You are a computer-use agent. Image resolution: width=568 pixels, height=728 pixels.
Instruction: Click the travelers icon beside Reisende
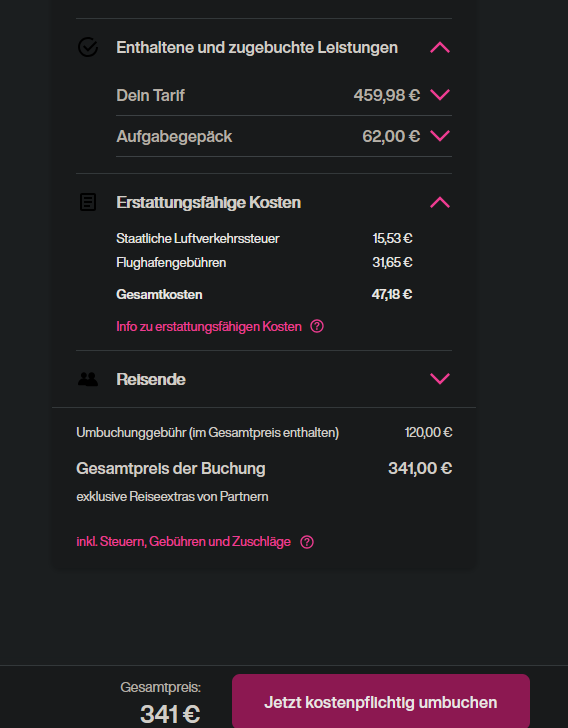[x=88, y=379]
